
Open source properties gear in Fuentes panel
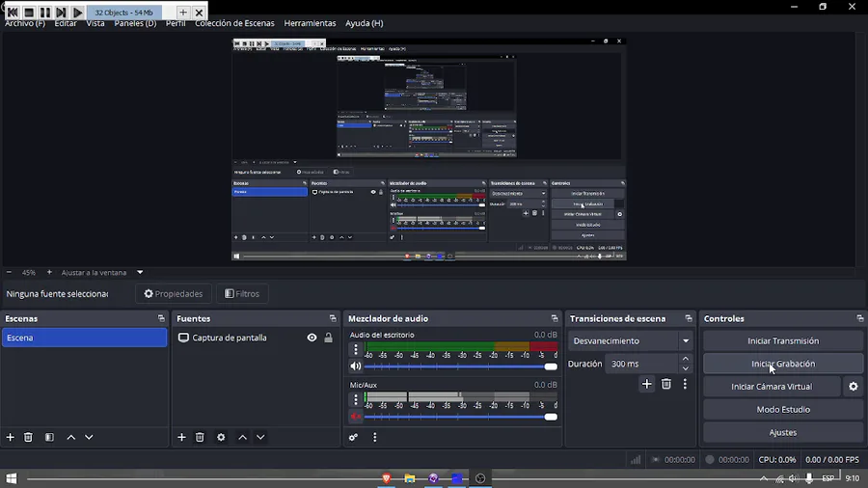pos(221,437)
